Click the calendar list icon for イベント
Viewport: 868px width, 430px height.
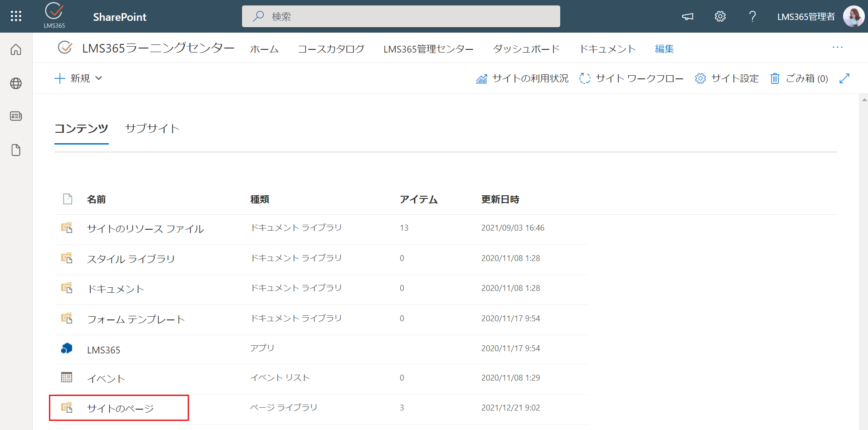pyautogui.click(x=67, y=377)
